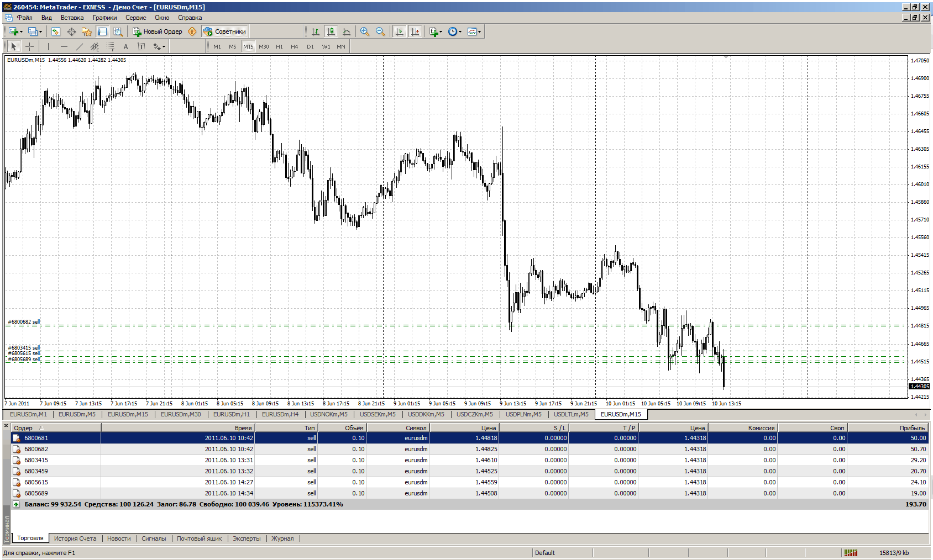Select the Cursor arrow tool
Viewport: 933px width, 560px height.
[14, 46]
